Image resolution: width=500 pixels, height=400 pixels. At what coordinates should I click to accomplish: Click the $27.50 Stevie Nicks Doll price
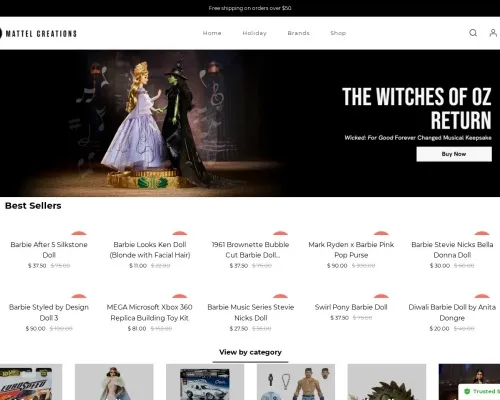tap(239, 328)
